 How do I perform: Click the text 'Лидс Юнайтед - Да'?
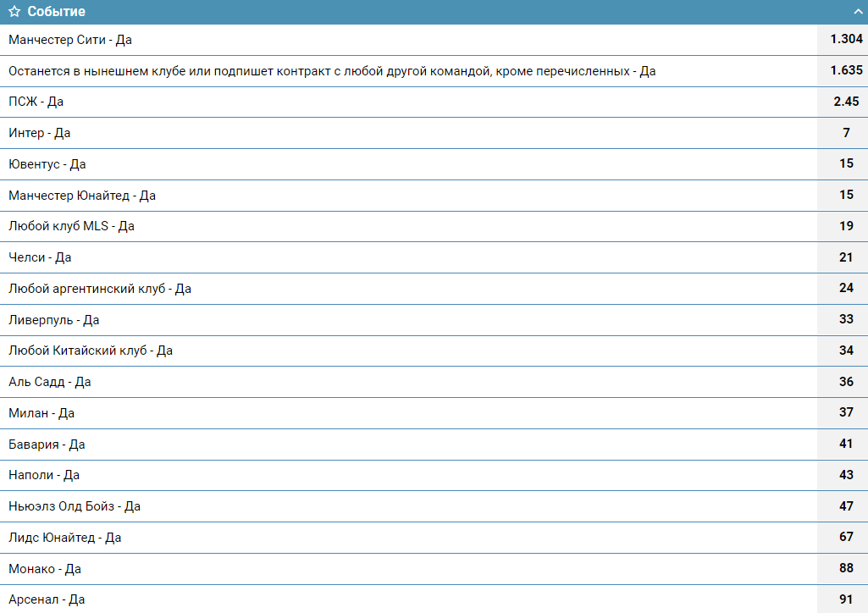tap(64, 538)
